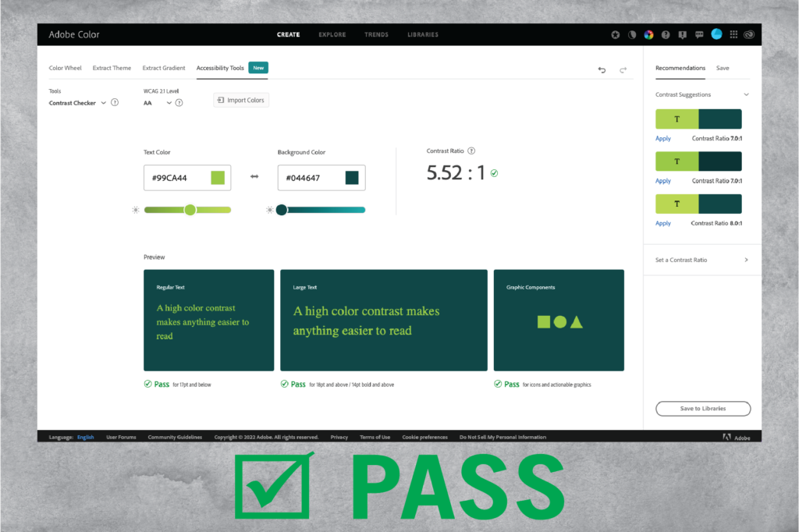Screen dimensions: 799x532
Task: Go to the Create tab
Action: click(x=289, y=34)
